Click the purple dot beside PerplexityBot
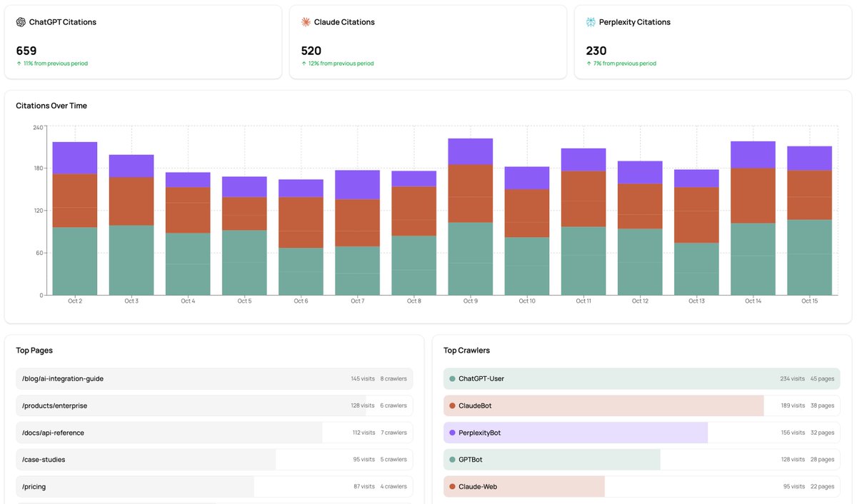The image size is (857, 504). coord(451,433)
